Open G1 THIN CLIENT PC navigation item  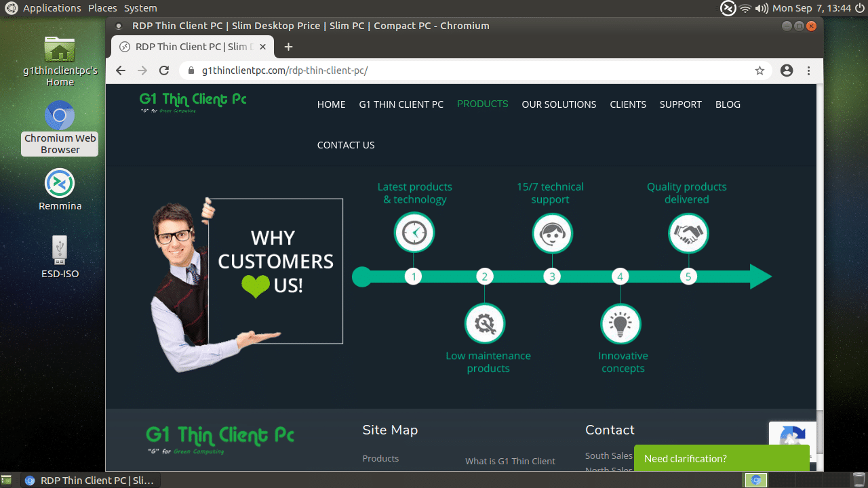click(x=401, y=104)
